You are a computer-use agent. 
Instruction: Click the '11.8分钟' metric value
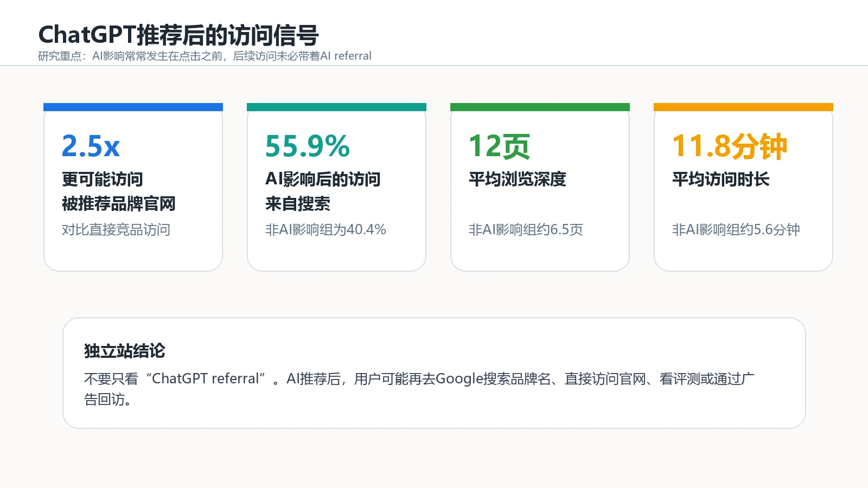[730, 146]
